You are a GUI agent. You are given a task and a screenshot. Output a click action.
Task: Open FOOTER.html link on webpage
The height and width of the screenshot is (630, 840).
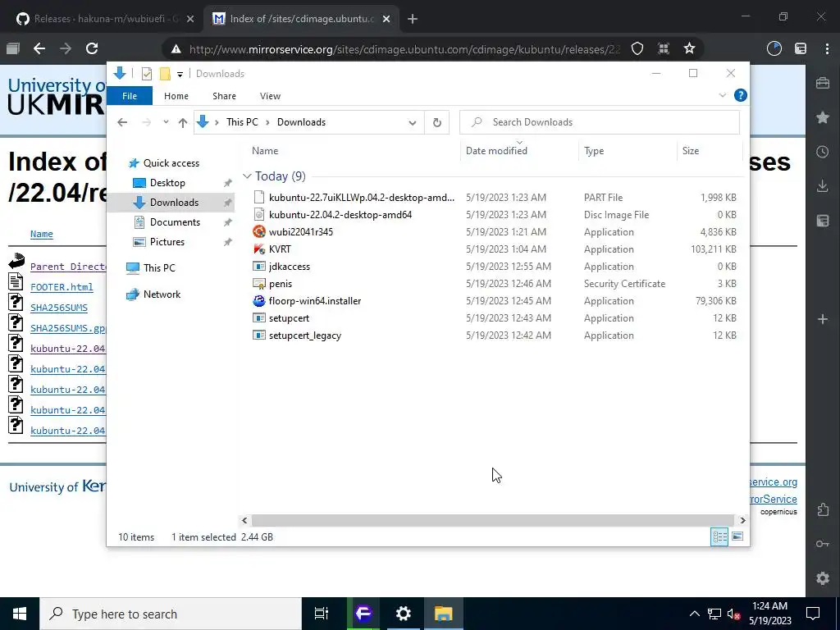[62, 287]
